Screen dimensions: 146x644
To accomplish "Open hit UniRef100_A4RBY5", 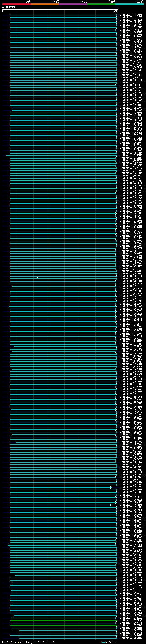I will [x=131, y=30].
